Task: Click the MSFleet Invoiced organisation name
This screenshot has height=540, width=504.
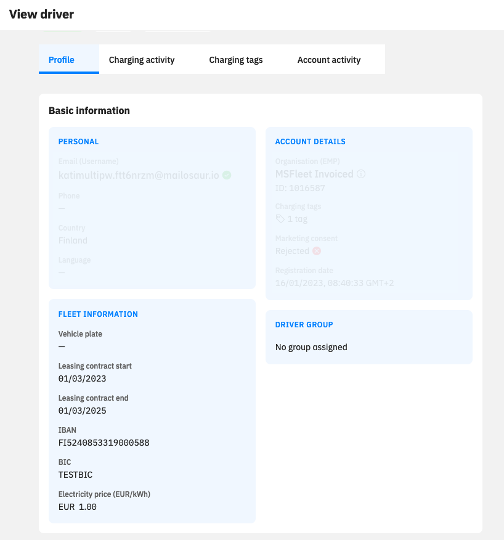Action: tap(314, 174)
